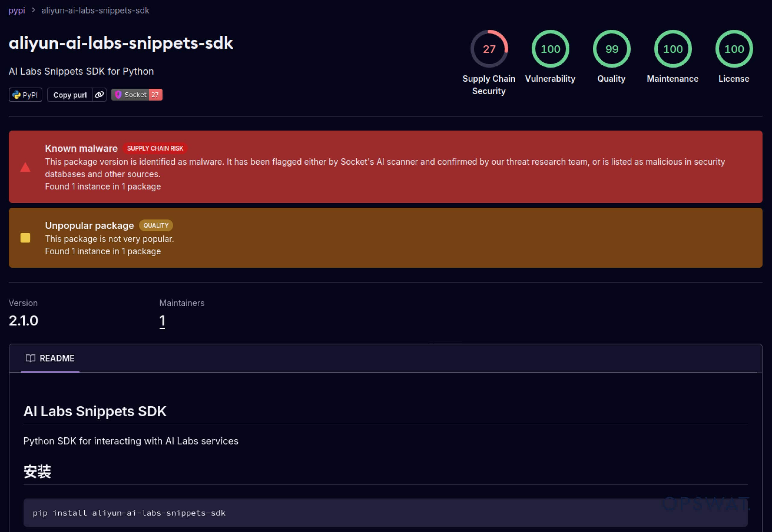772x532 pixels.
Task: Click the Socket shield icon
Action: 119,95
